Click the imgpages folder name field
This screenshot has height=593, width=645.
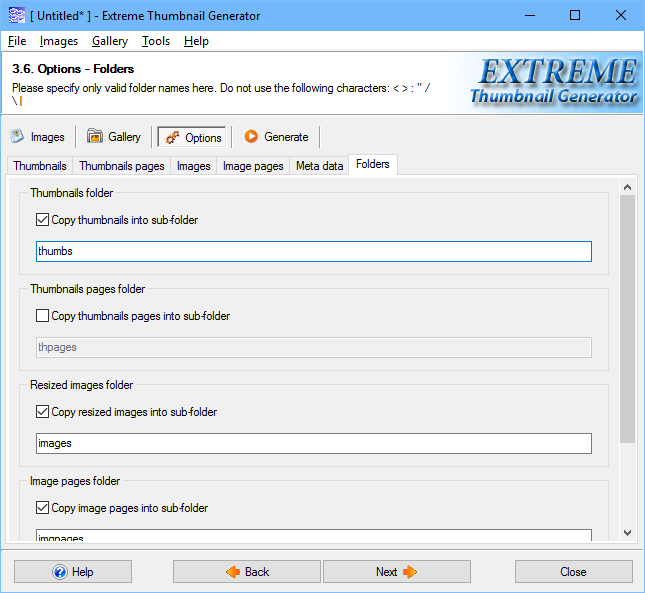314,535
